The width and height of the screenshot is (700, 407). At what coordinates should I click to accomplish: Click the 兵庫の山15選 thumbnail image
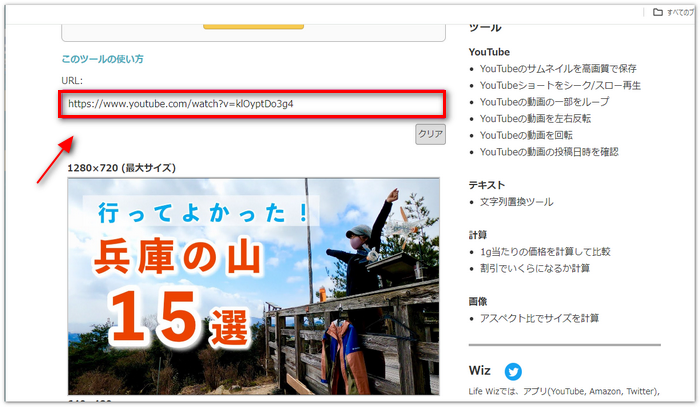click(x=253, y=285)
